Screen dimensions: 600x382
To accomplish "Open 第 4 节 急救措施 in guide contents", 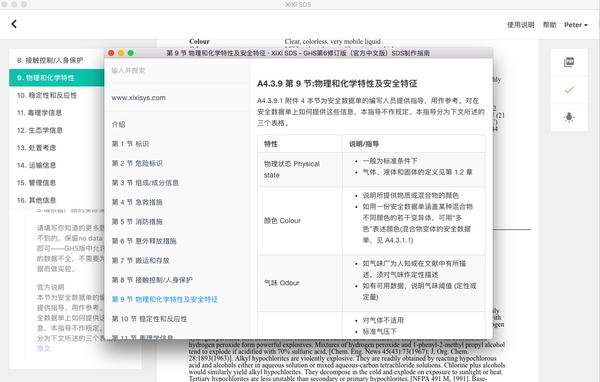I will click(x=137, y=202).
